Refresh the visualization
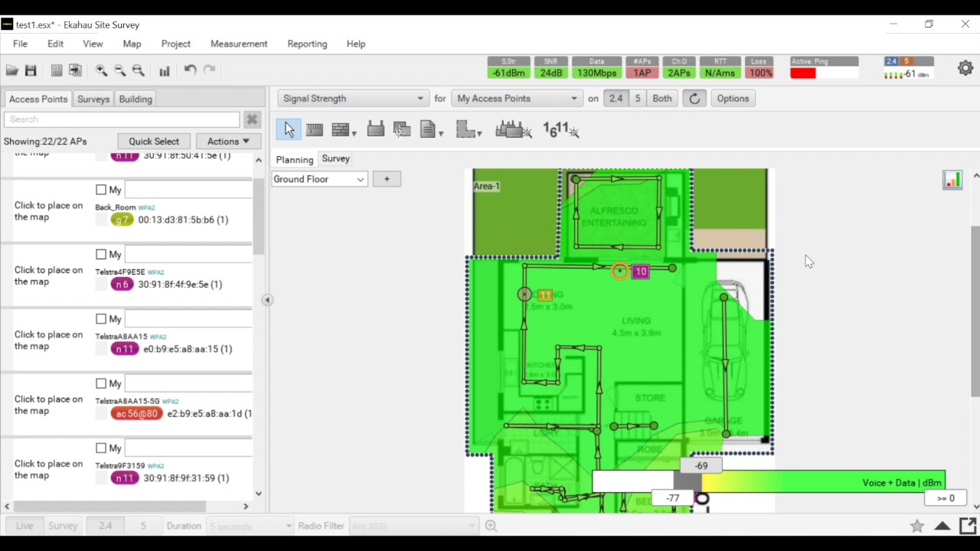Screen dimensions: 980x551 [x=694, y=99]
